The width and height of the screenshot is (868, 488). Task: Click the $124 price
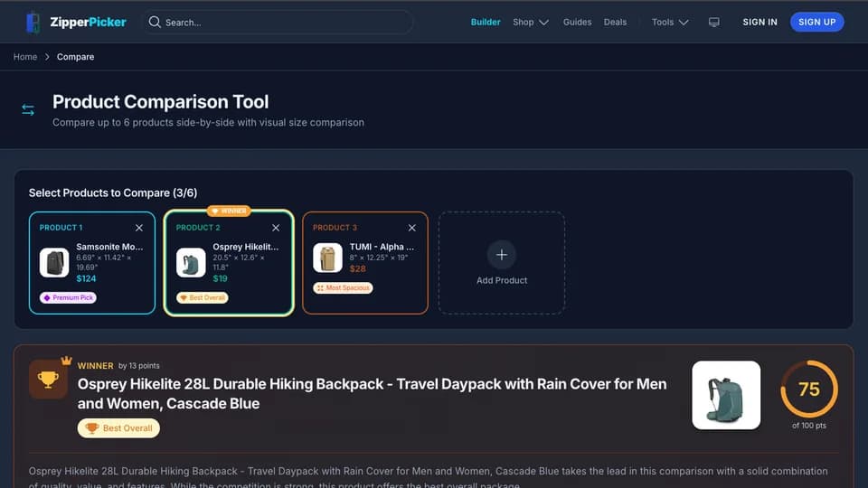pos(87,278)
